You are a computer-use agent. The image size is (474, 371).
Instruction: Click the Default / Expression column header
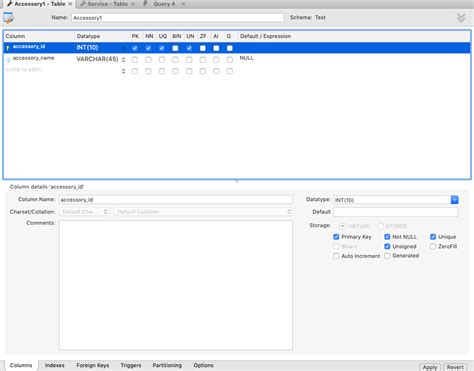click(x=265, y=36)
